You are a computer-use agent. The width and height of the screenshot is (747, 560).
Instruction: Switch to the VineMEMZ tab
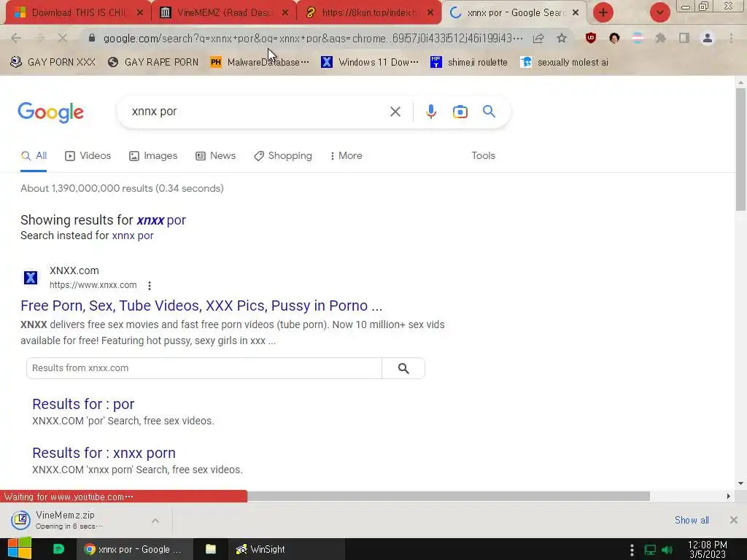tap(224, 13)
